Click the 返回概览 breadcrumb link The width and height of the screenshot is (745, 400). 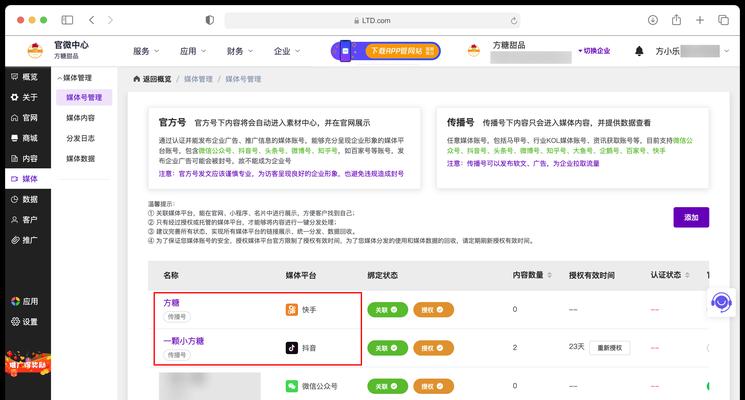click(x=152, y=79)
